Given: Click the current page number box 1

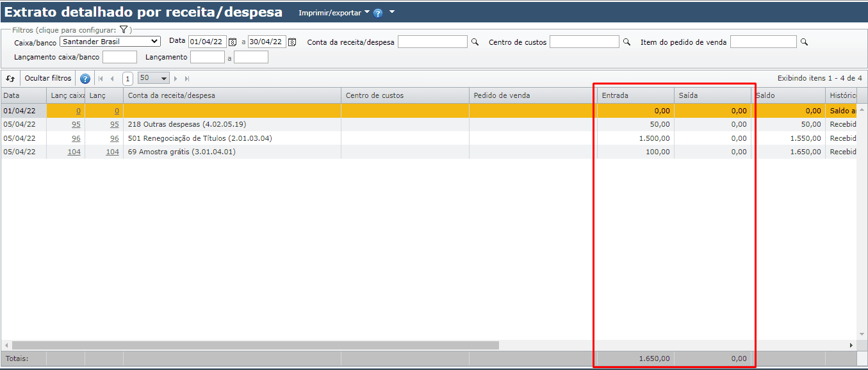Looking at the screenshot, I should click(x=127, y=79).
